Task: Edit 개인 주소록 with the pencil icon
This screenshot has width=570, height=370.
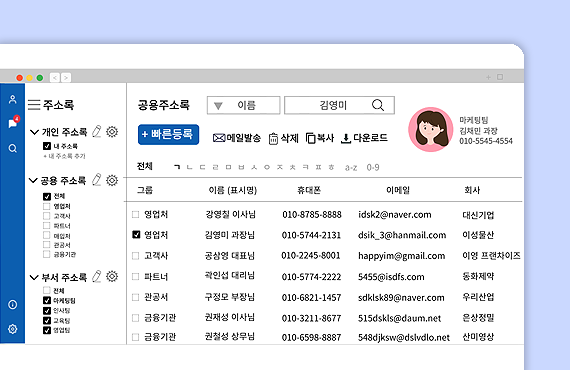Action: point(97,132)
